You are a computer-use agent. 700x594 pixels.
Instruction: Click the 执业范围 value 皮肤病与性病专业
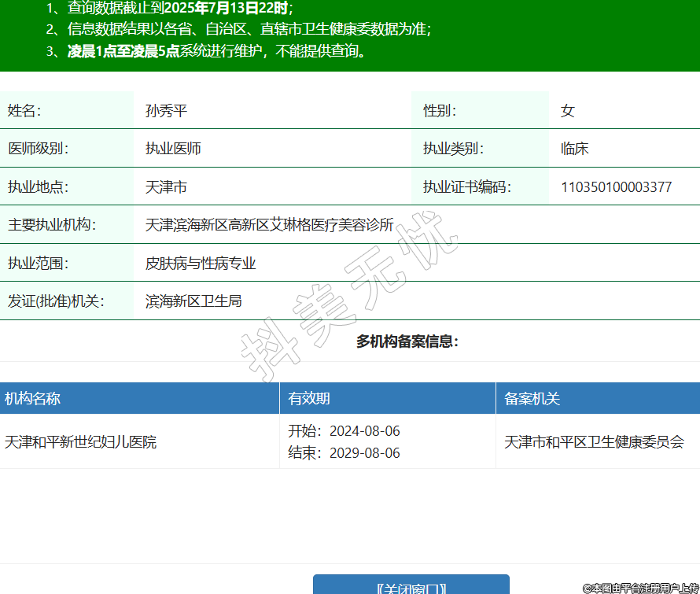click(201, 264)
